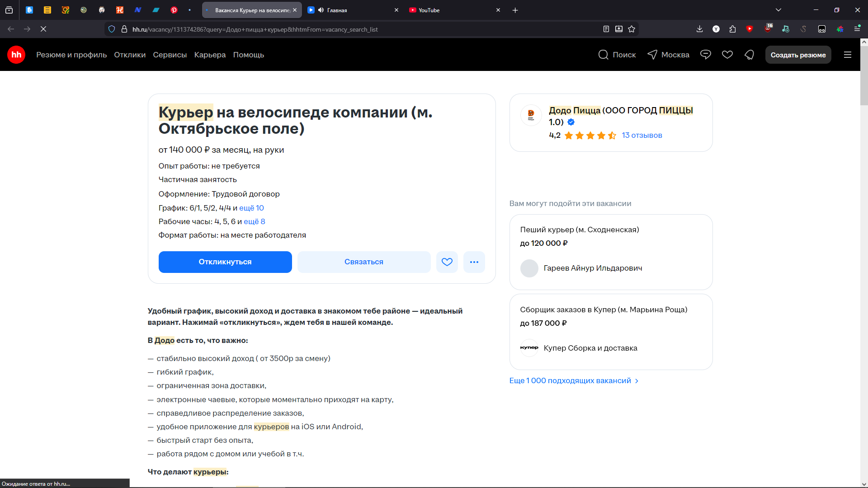Image resolution: width=868 pixels, height=488 pixels.
Task: Click the hh logo icon
Action: [x=16, y=55]
